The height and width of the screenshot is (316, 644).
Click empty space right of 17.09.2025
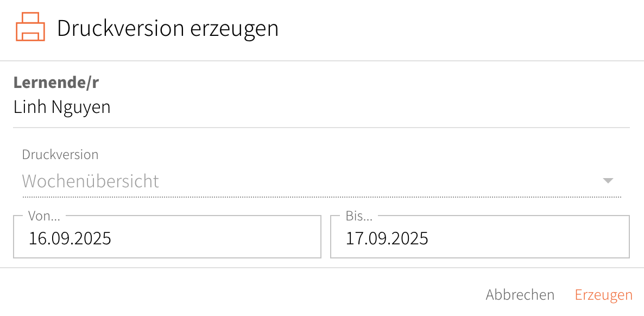click(532, 238)
